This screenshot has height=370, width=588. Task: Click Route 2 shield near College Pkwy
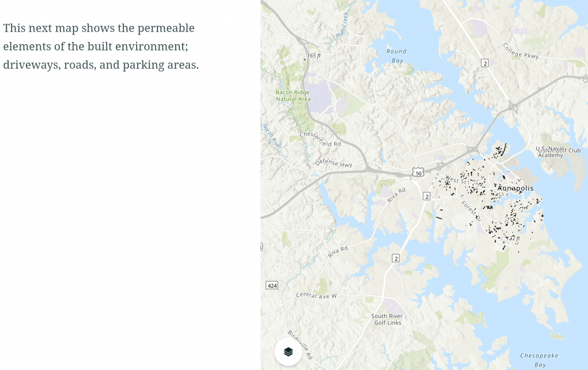point(485,63)
